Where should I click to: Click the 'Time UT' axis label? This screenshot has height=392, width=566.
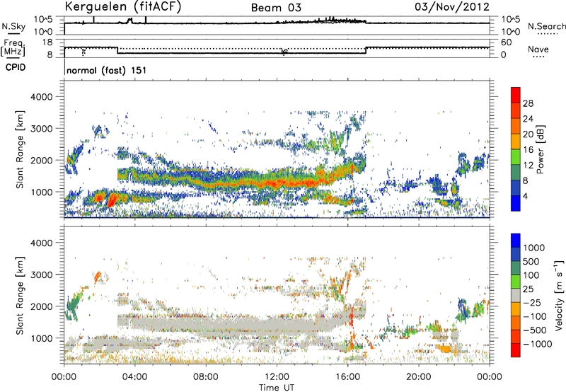click(277, 388)
